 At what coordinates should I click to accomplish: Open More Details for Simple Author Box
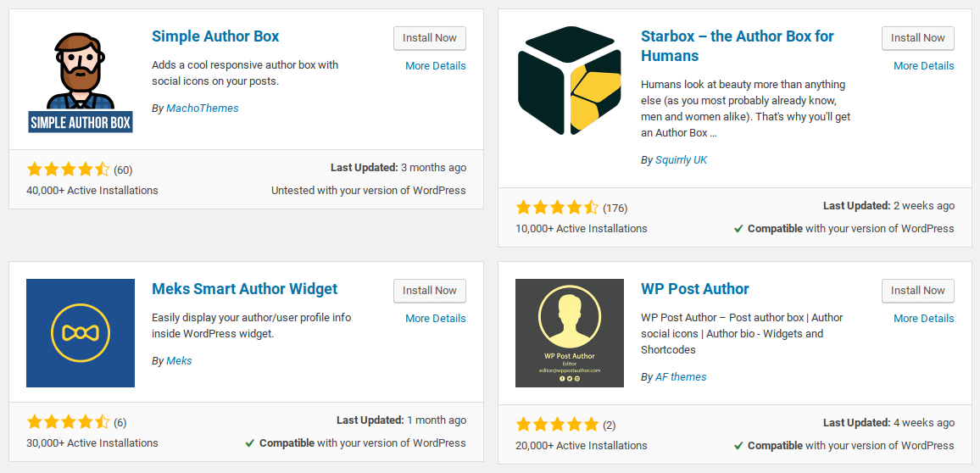coord(435,66)
